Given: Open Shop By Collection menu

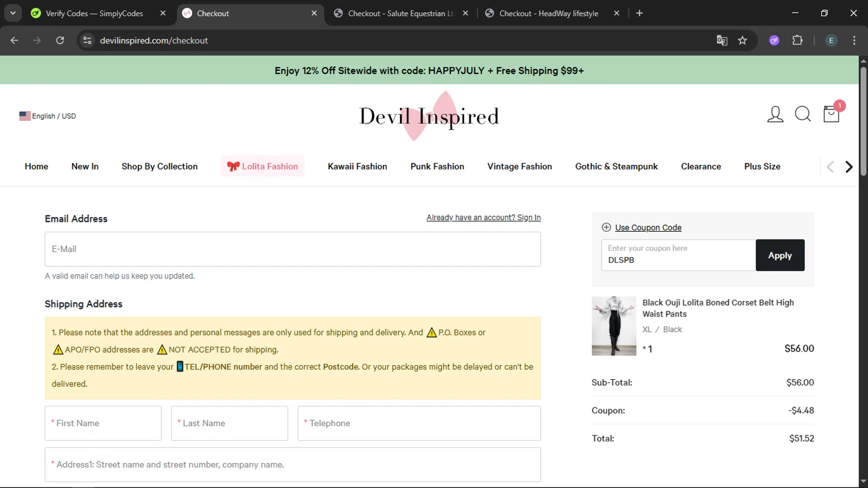Looking at the screenshot, I should click(160, 167).
